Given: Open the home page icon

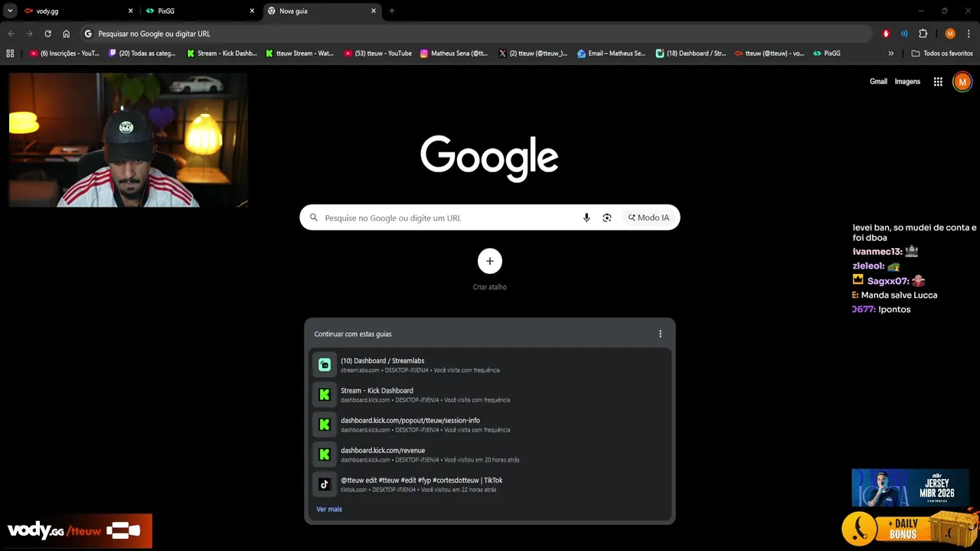Looking at the screenshot, I should tap(67, 34).
